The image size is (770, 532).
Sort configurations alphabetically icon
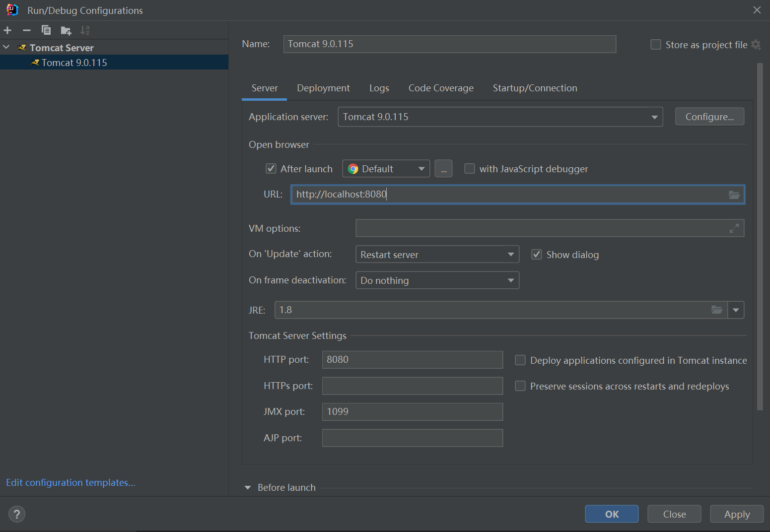point(85,30)
